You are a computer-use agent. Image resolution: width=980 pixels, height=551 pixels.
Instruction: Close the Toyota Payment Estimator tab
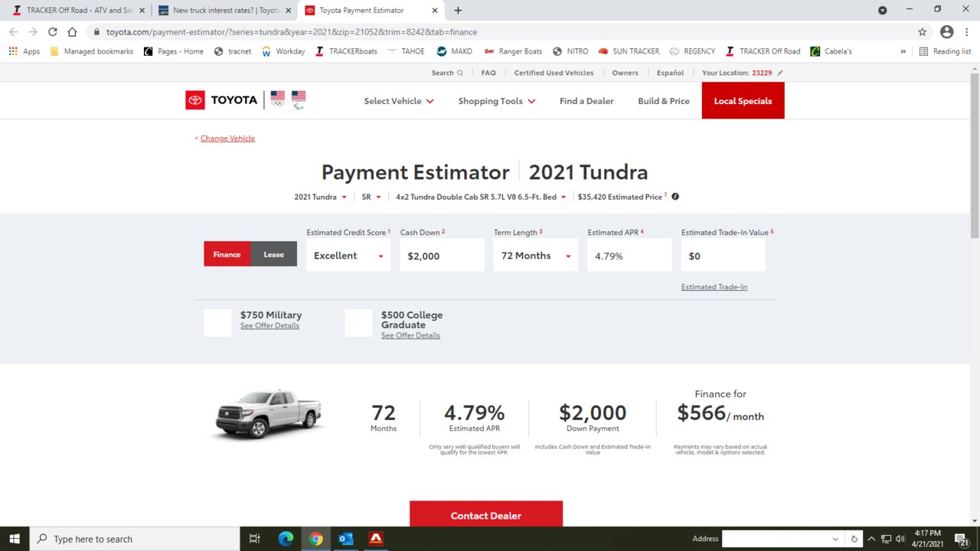[435, 11]
